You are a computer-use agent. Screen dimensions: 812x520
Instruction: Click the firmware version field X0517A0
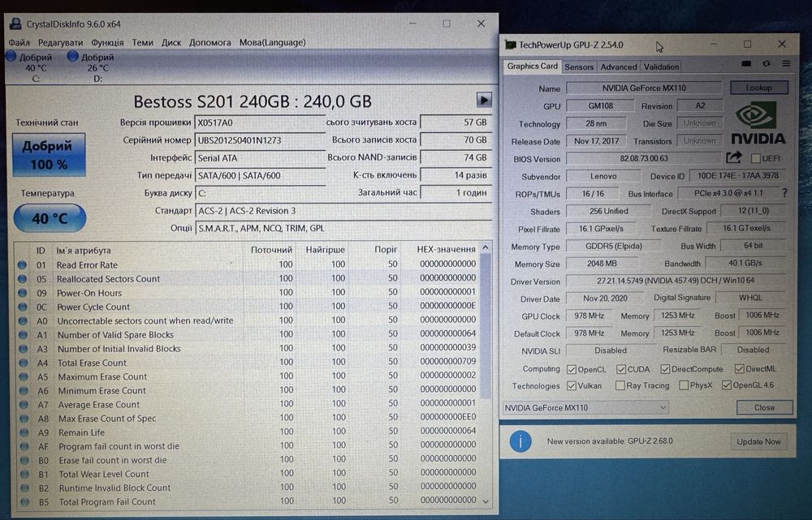coord(260,122)
